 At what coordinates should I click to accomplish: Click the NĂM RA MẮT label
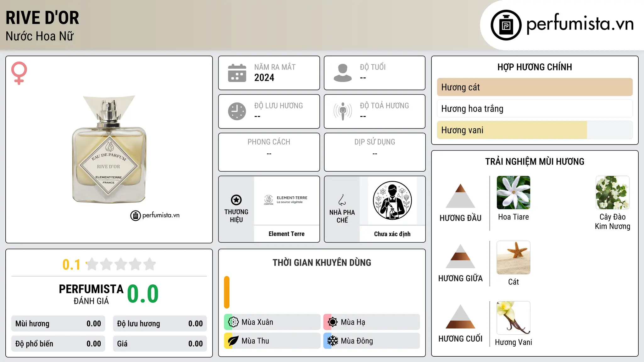pyautogui.click(x=275, y=67)
